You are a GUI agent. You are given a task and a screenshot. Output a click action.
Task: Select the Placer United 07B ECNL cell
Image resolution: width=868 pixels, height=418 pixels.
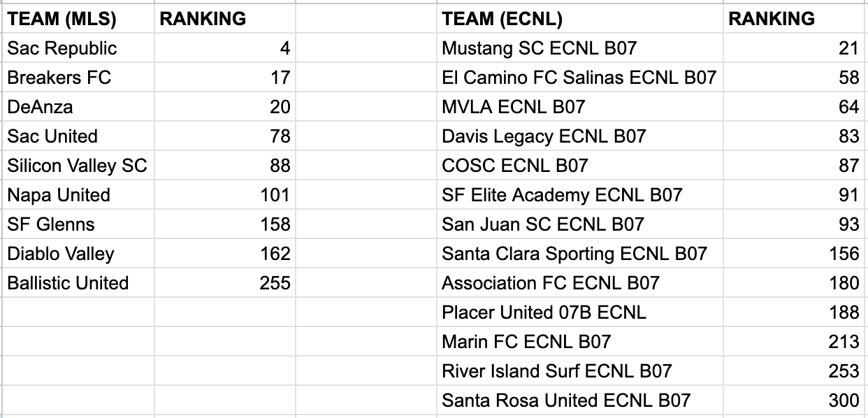544,312
